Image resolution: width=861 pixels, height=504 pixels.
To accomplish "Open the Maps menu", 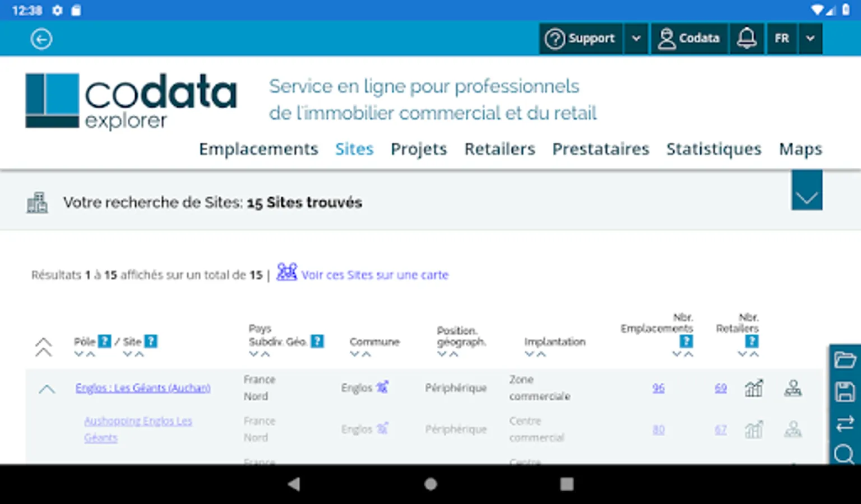I will (x=800, y=149).
